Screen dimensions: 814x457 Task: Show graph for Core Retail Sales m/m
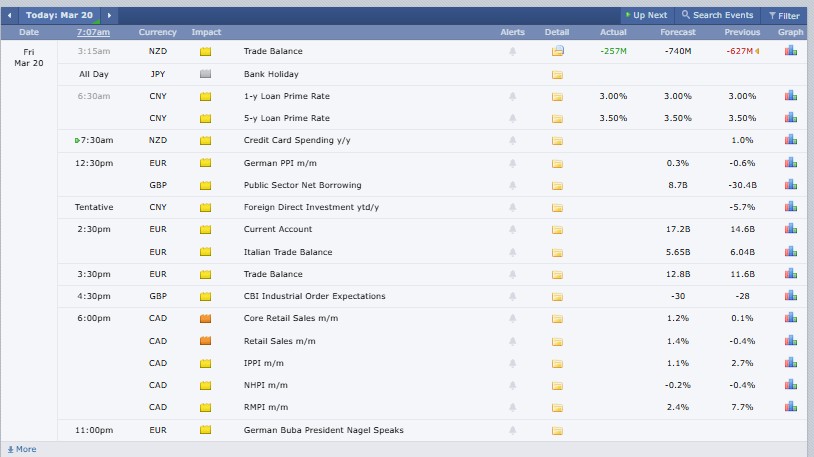click(x=790, y=318)
